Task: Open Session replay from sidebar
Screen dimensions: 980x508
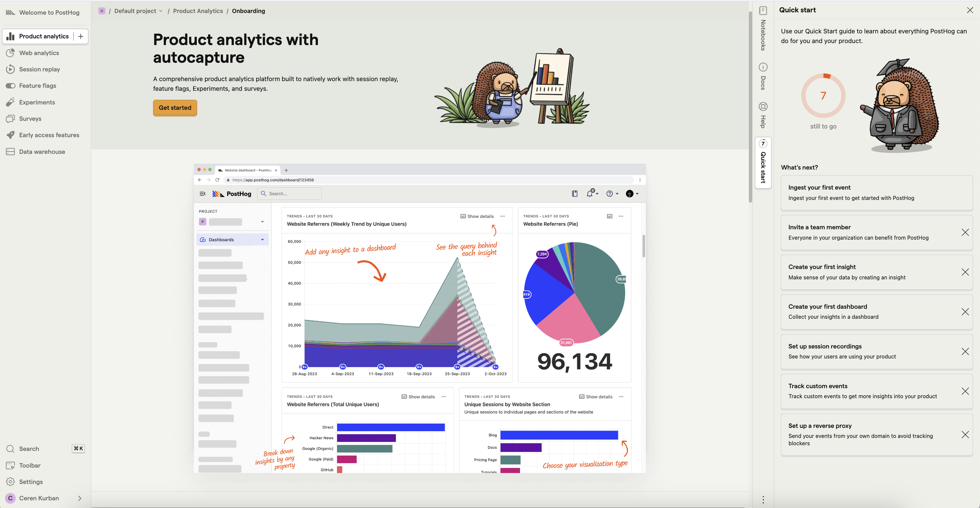Action: pos(39,69)
